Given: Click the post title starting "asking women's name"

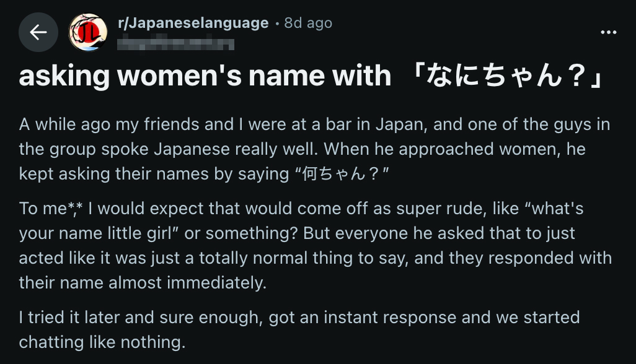Looking at the screenshot, I should coord(205,76).
